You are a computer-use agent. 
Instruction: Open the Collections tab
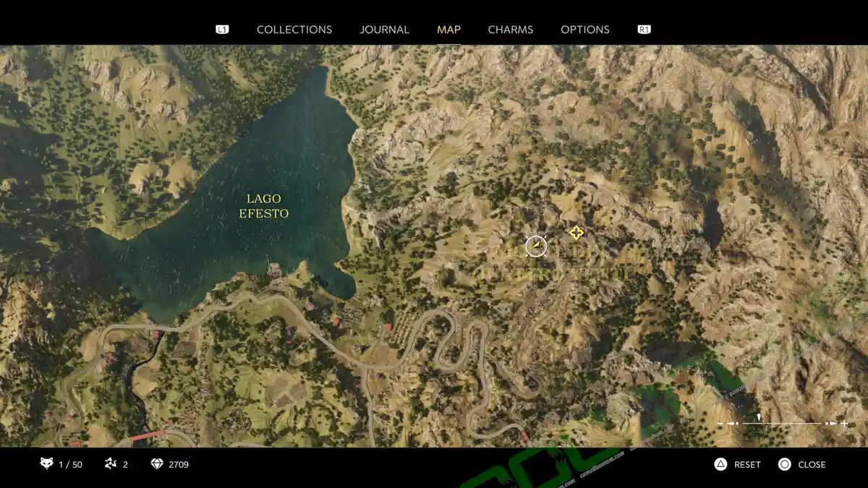(294, 30)
